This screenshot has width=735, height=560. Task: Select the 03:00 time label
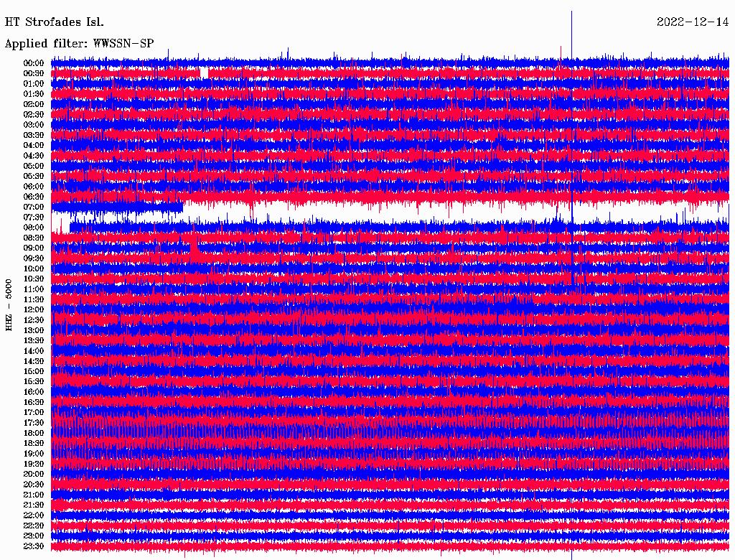click(x=34, y=125)
